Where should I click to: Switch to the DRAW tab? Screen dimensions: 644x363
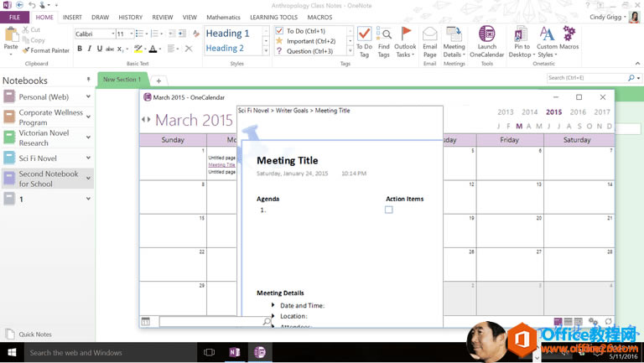point(101,18)
